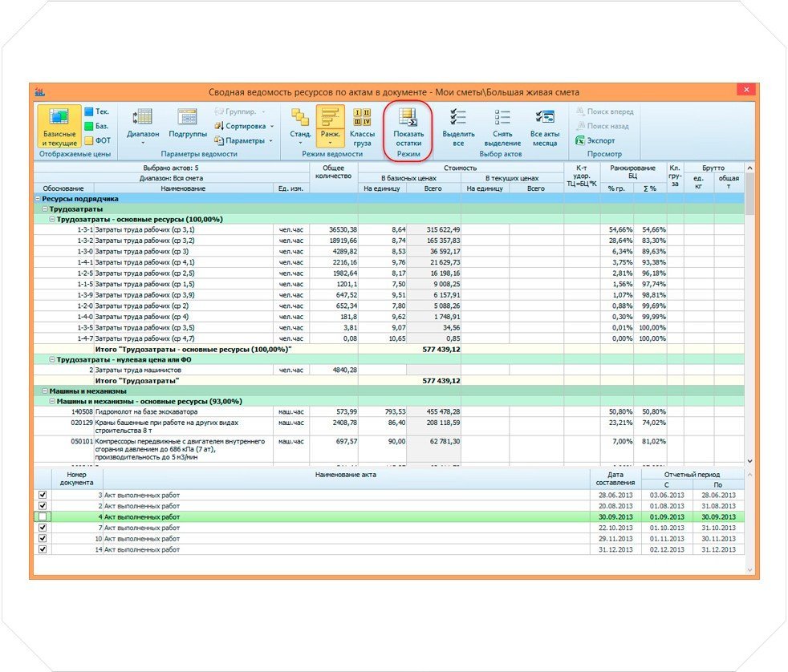Open Сортировка sorting options
Image resolution: width=788 pixels, height=672 pixels.
pos(244,126)
